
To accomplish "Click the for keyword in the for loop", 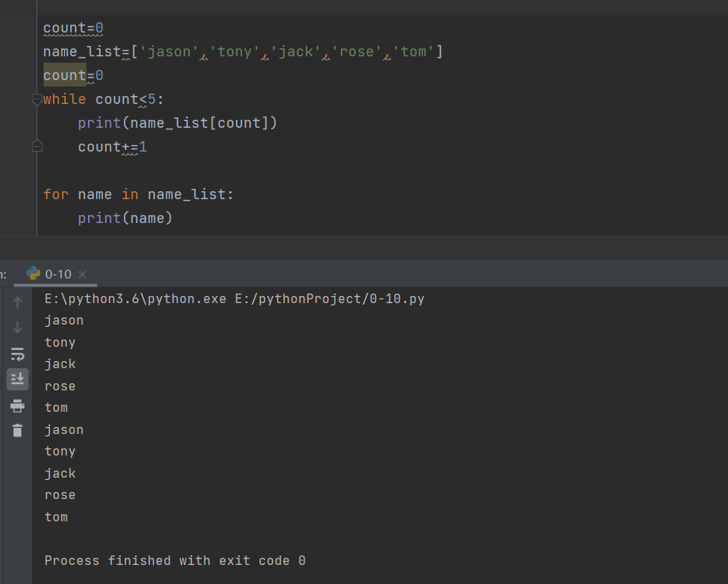I will click(x=56, y=194).
